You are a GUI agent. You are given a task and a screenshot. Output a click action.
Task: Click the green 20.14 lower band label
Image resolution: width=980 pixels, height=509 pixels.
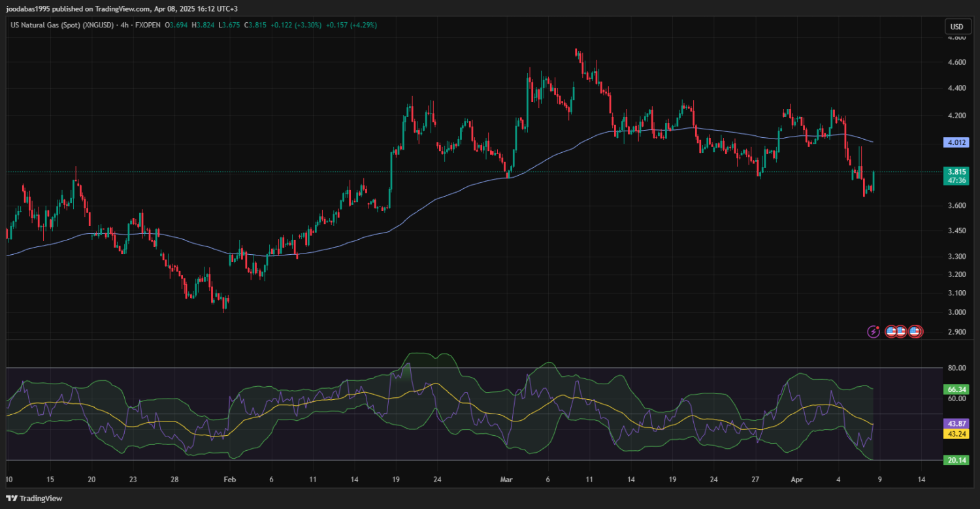click(956, 461)
